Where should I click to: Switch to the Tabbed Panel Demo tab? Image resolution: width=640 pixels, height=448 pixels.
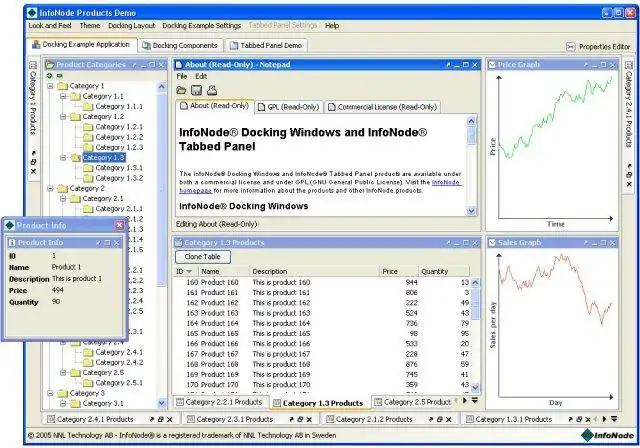(266, 46)
